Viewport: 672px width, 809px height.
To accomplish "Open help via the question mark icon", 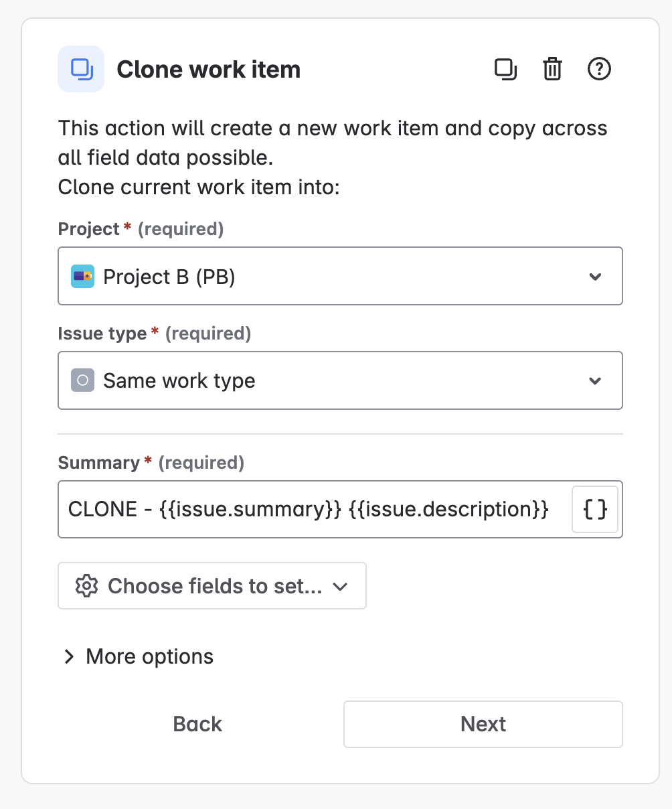I will click(x=599, y=69).
